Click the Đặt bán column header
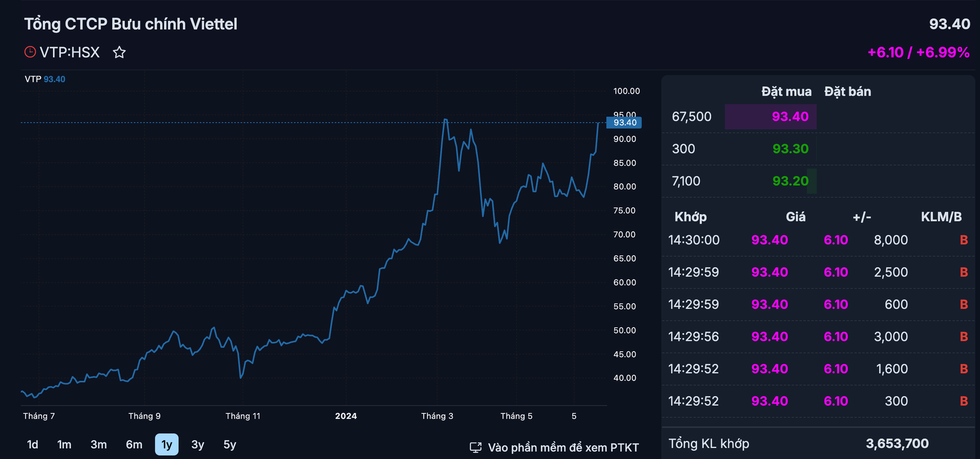 click(848, 92)
